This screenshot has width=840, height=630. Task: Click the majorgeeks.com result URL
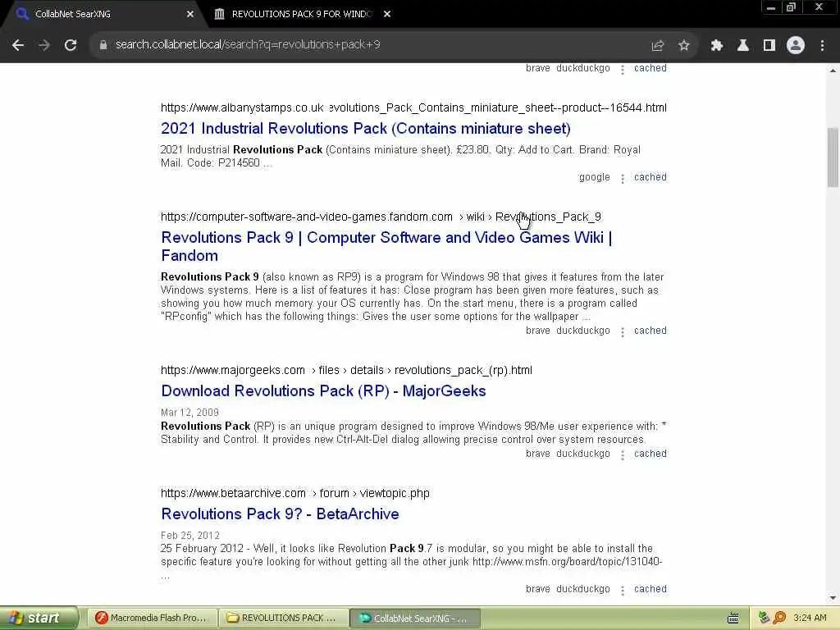(347, 370)
